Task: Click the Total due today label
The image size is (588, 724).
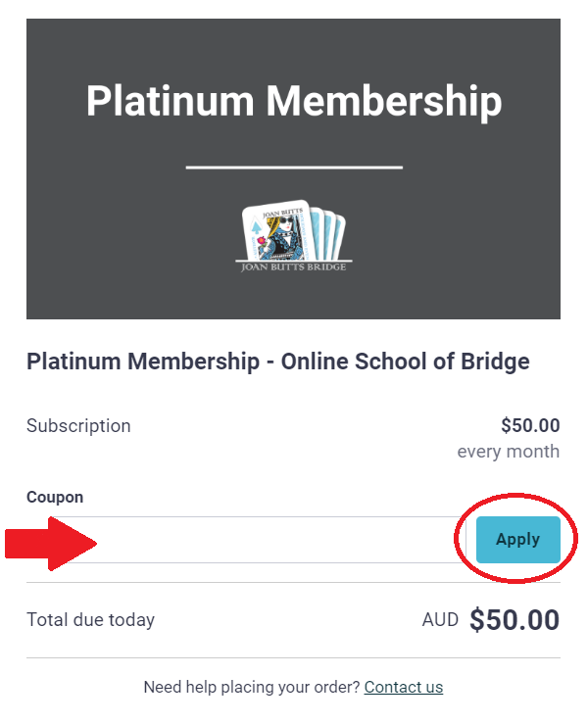Action: (x=90, y=619)
